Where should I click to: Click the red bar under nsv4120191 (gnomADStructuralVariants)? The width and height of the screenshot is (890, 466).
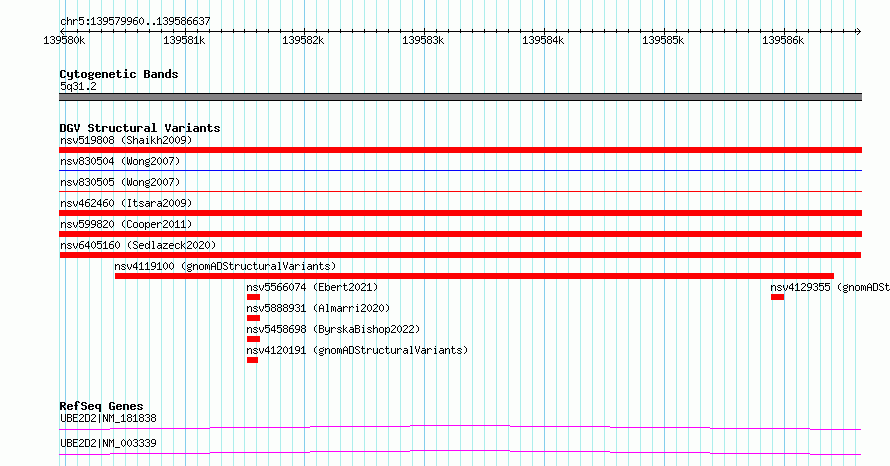point(253,360)
